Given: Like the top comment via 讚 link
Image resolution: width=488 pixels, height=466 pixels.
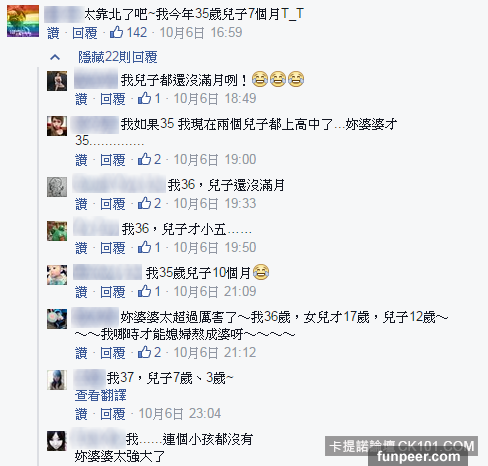Looking at the screenshot, I should [53, 33].
